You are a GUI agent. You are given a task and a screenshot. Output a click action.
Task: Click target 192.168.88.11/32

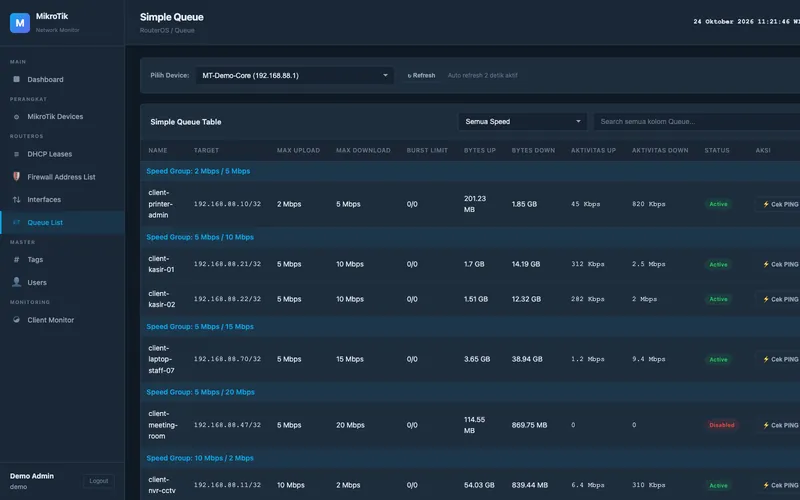coord(227,485)
